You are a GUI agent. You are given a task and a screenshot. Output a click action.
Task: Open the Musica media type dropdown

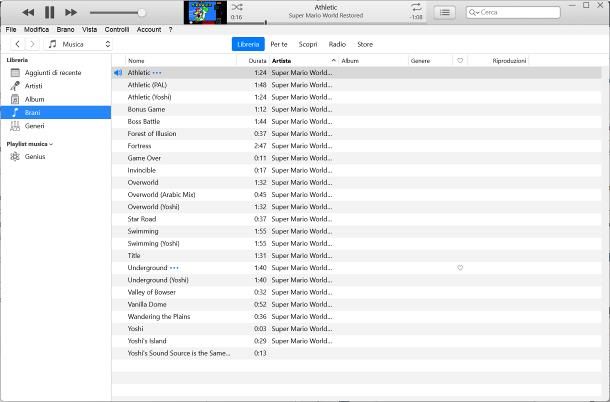(x=79, y=44)
